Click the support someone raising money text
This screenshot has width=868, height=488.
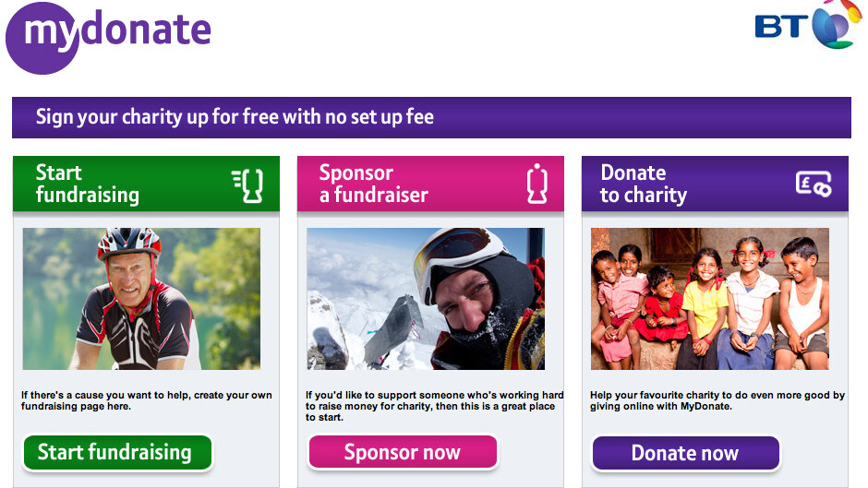[x=435, y=406]
